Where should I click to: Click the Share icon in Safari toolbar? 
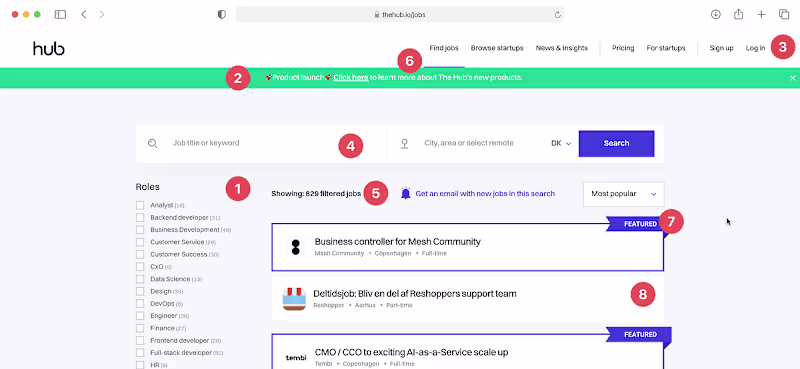coord(738,14)
